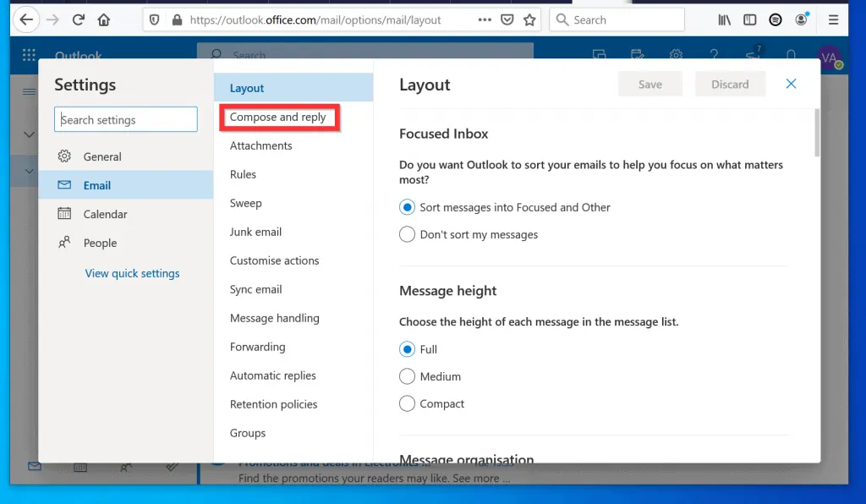The image size is (866, 504).
Task: Open the Microsoft 365 app launcher grid
Action: [x=28, y=54]
